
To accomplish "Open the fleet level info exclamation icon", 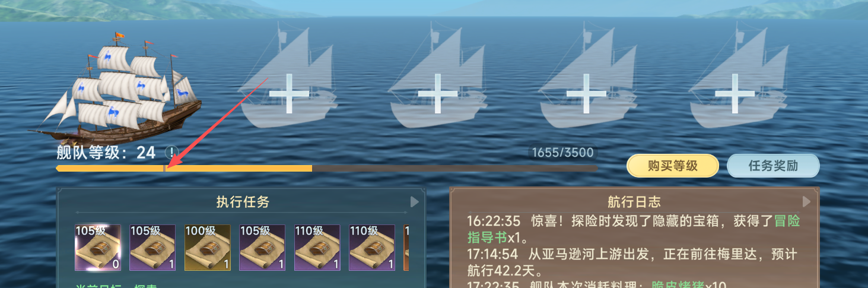I will (171, 153).
